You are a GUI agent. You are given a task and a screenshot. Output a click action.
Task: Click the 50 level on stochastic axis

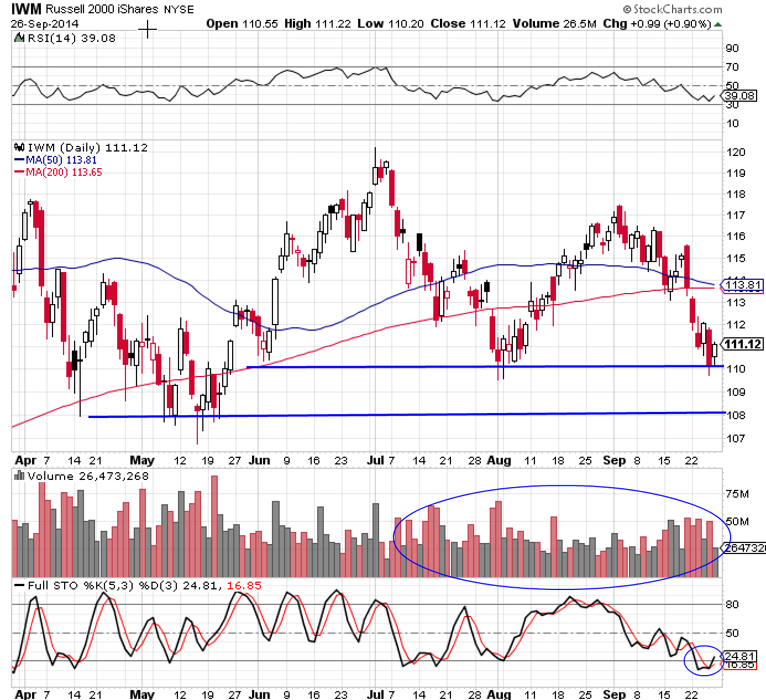[x=732, y=633]
